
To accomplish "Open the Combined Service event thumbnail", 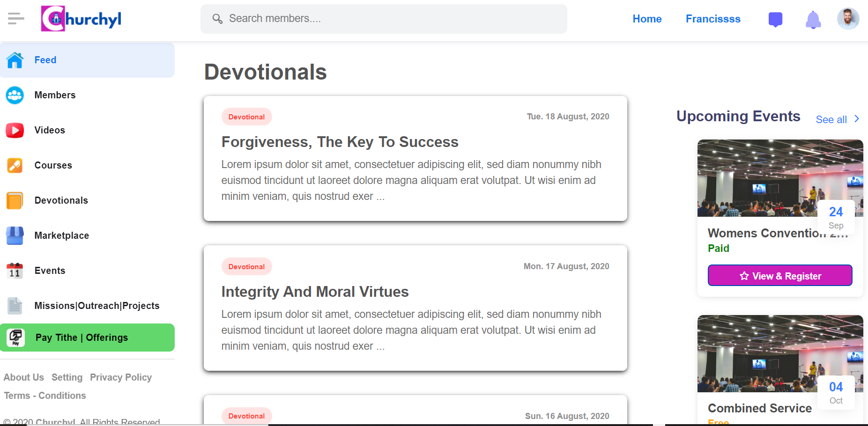I will pyautogui.click(x=780, y=353).
